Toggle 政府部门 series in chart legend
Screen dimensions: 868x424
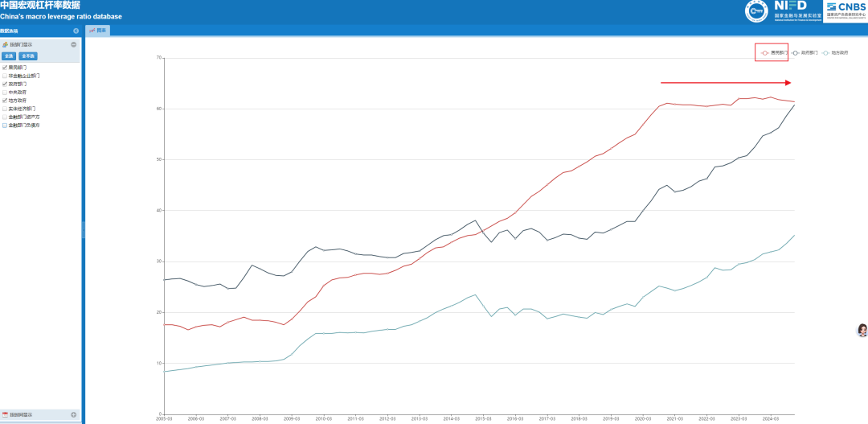click(x=805, y=52)
